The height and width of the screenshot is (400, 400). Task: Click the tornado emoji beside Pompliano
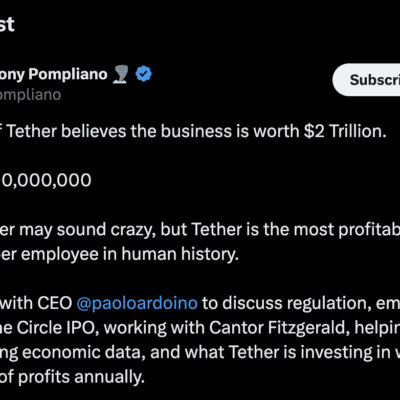click(x=121, y=74)
